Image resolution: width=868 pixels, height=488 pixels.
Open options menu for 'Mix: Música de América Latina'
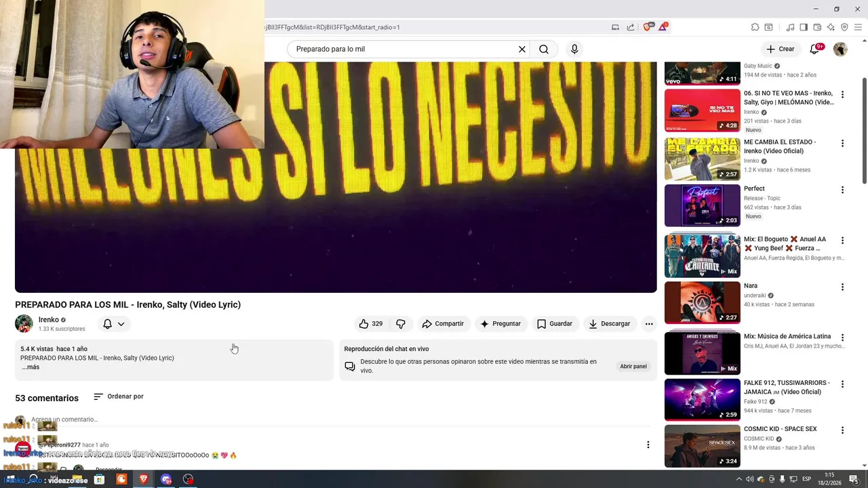842,338
